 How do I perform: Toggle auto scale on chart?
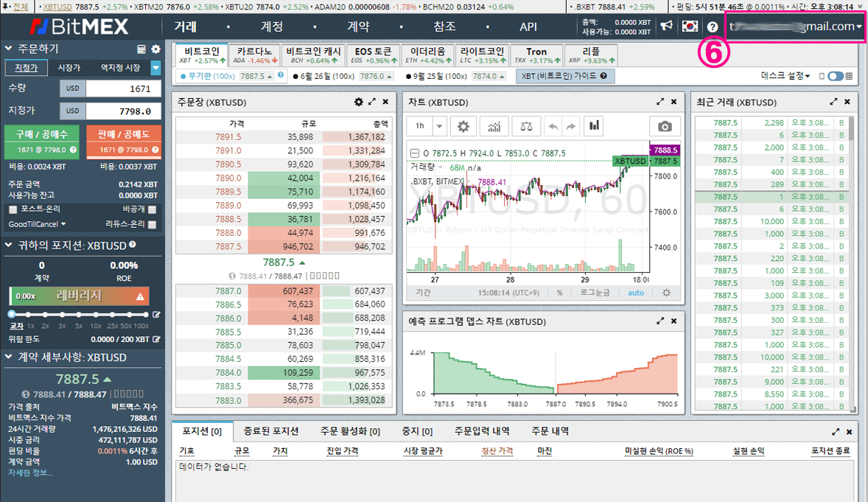pos(635,293)
